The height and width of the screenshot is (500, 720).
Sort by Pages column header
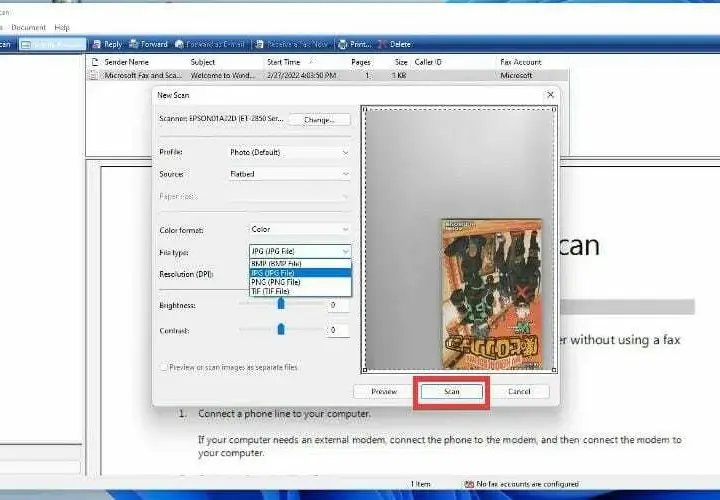click(360, 62)
